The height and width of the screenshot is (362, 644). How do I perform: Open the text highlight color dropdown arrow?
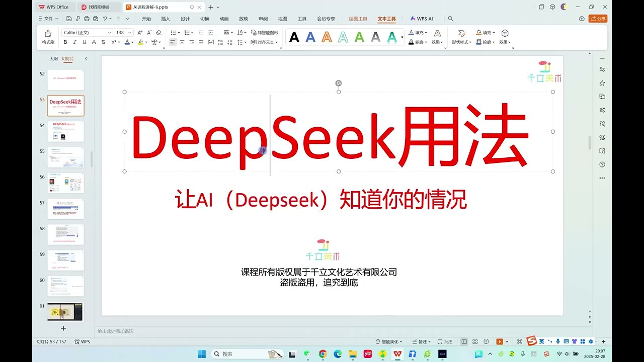click(146, 42)
